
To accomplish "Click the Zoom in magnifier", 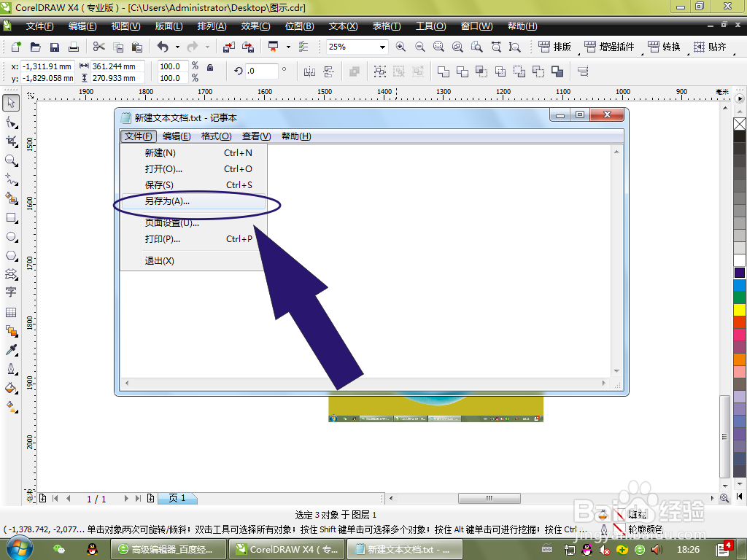I will [400, 47].
